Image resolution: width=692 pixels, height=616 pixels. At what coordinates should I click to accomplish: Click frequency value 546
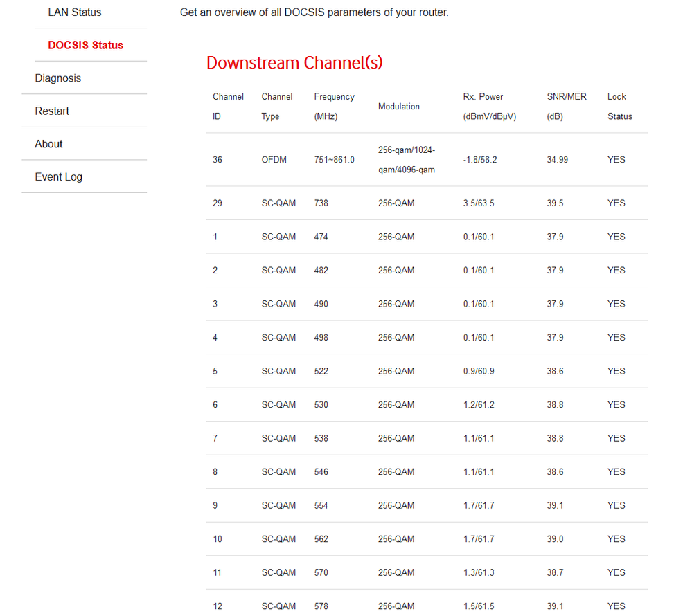tap(321, 472)
